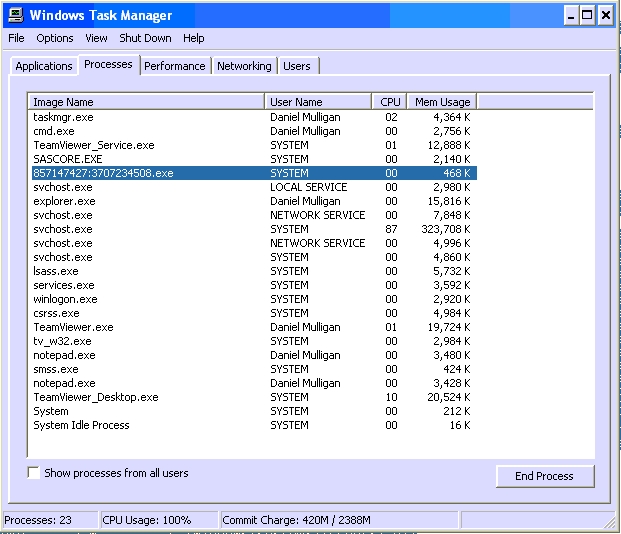This screenshot has height=534, width=621.
Task: Check Show processes from all users
Action: point(34,473)
